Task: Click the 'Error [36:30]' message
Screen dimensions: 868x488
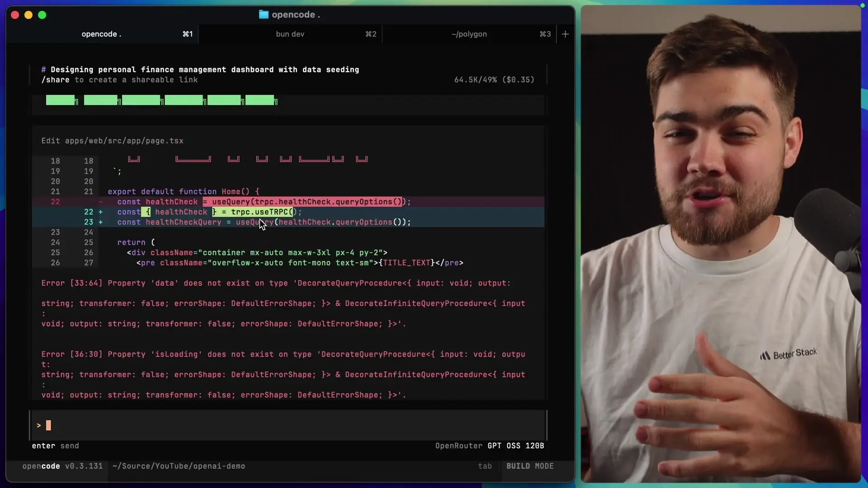Action: coord(283,375)
